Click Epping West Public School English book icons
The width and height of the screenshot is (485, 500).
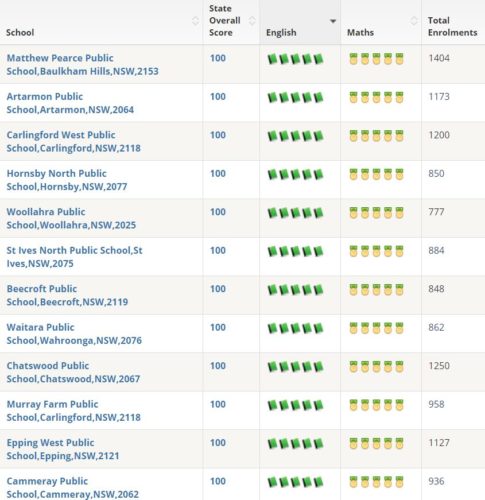295,444
